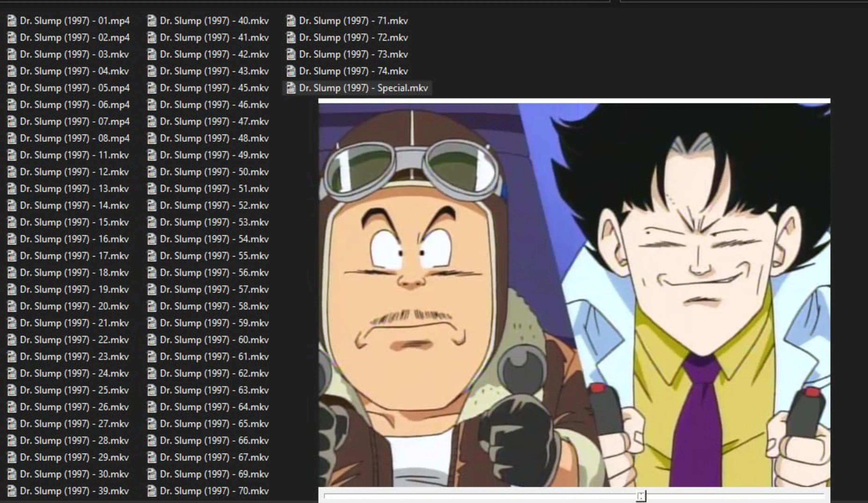Click the file icon next to episode 71.mkv

click(x=291, y=21)
